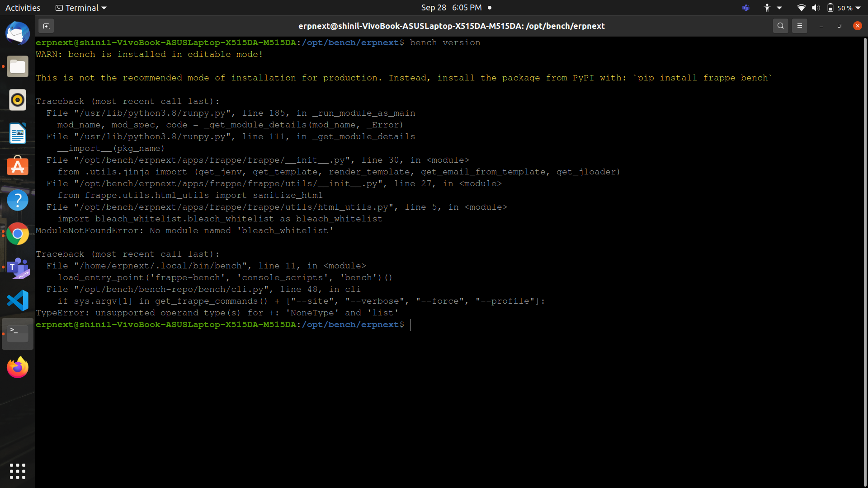868x488 pixels.
Task: Show Applications grid at dock bottom
Action: (18, 471)
